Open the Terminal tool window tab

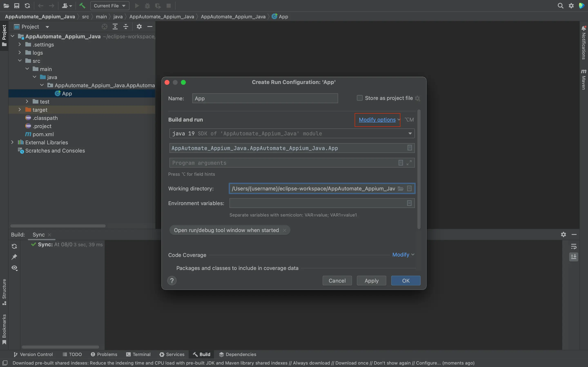[x=138, y=354]
